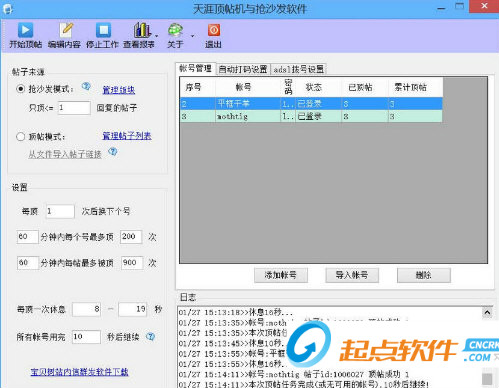Screen dimensions: 499x388
Task: Click the 累计顶帖 column header
Action: point(415,87)
